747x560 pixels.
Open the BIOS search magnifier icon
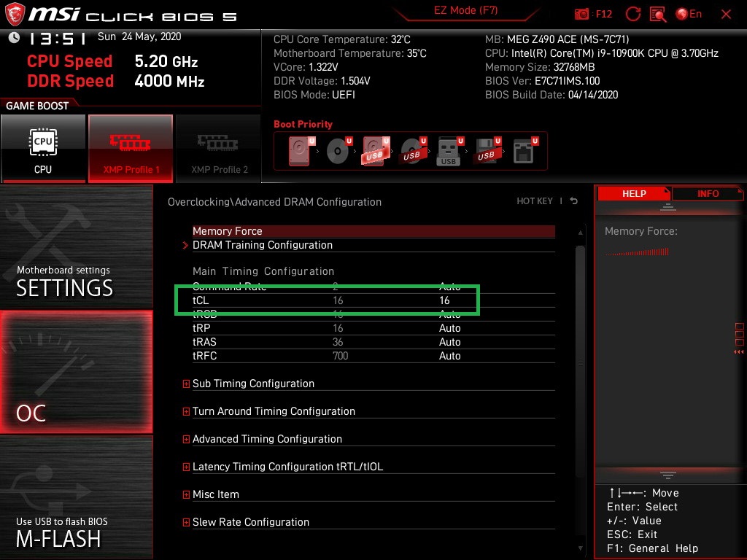(x=658, y=15)
